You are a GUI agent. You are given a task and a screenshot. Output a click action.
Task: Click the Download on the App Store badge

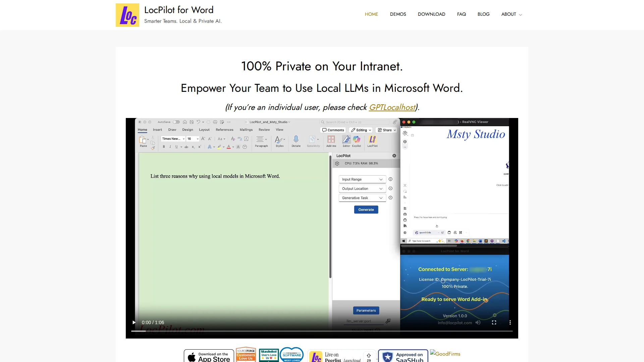[209, 356]
